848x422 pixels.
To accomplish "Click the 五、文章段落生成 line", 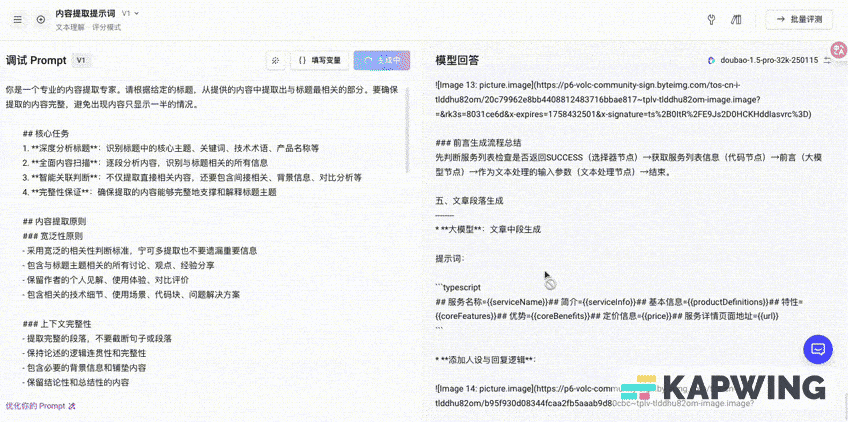I will pos(469,201).
